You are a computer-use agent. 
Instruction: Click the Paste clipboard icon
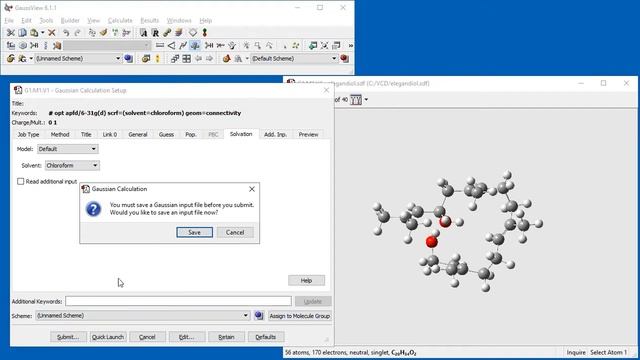click(34, 33)
